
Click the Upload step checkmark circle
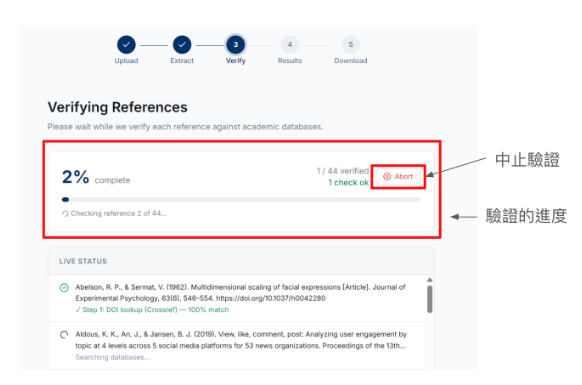coord(126,45)
